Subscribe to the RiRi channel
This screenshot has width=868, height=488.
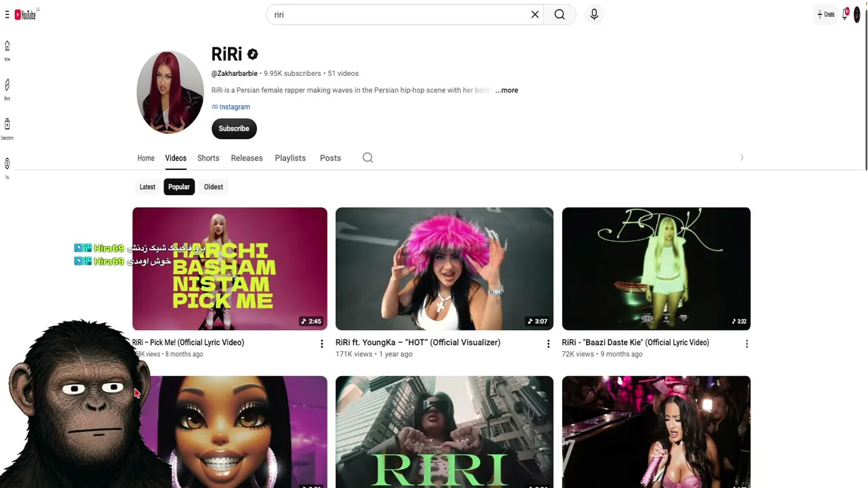(234, 129)
